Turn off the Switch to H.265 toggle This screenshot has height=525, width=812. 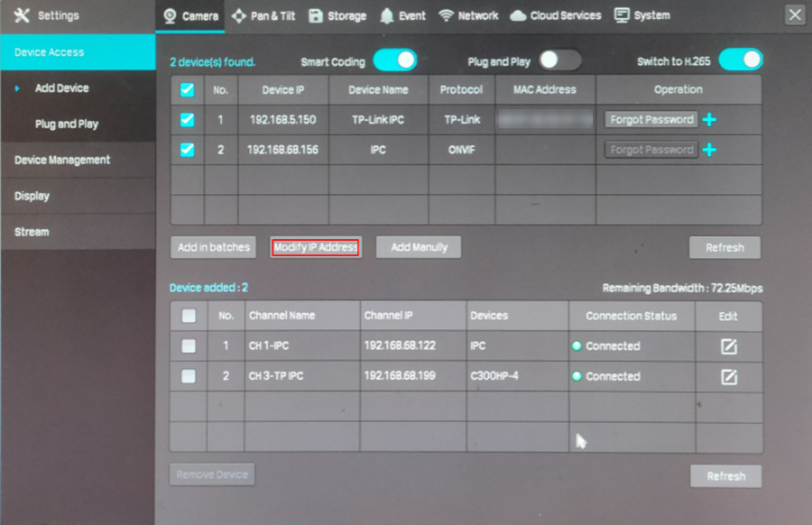742,60
